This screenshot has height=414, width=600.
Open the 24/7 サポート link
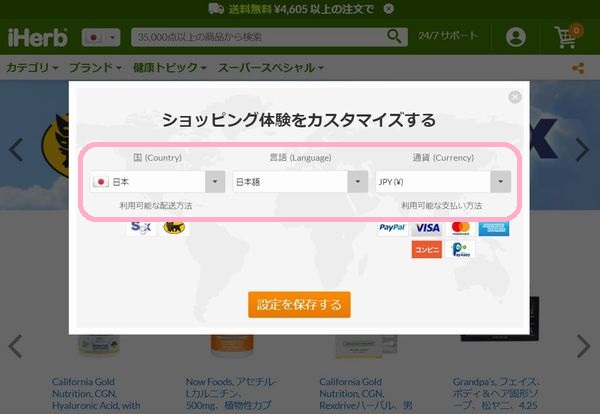(x=448, y=36)
